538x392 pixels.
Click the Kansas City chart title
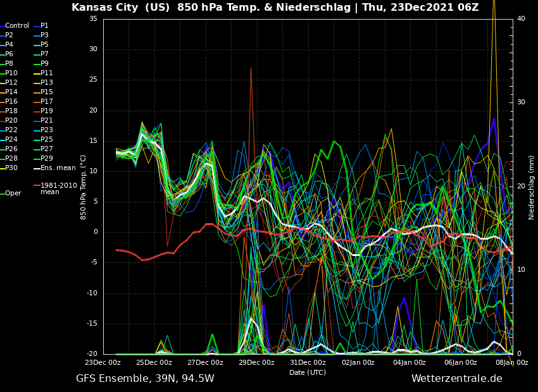(275, 8)
